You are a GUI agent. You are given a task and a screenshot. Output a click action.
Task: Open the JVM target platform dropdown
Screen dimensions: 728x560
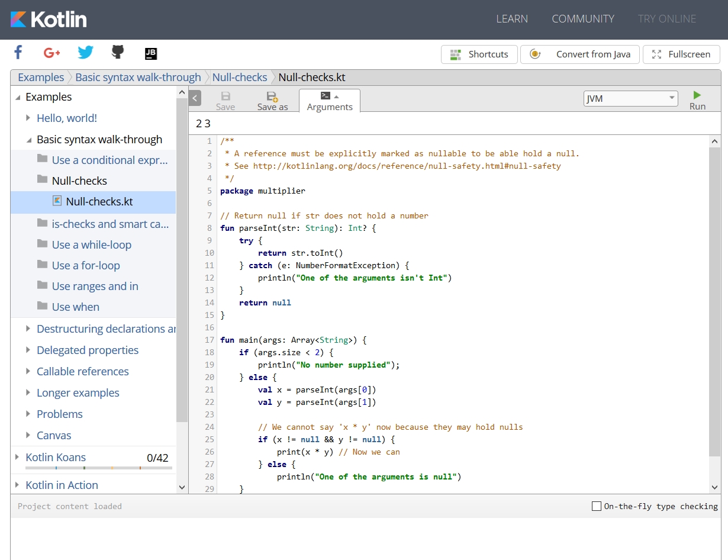coord(630,99)
